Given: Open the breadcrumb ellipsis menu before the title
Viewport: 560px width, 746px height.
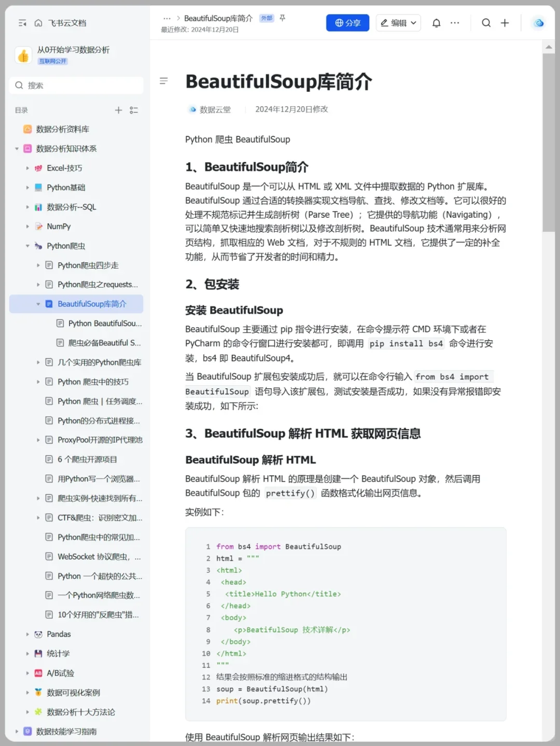Looking at the screenshot, I should point(166,18).
